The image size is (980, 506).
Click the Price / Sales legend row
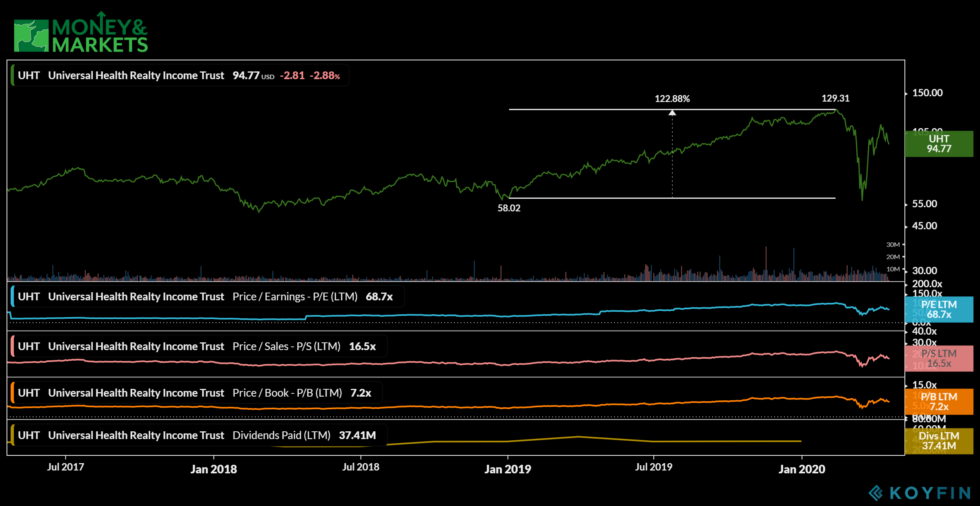(x=199, y=346)
